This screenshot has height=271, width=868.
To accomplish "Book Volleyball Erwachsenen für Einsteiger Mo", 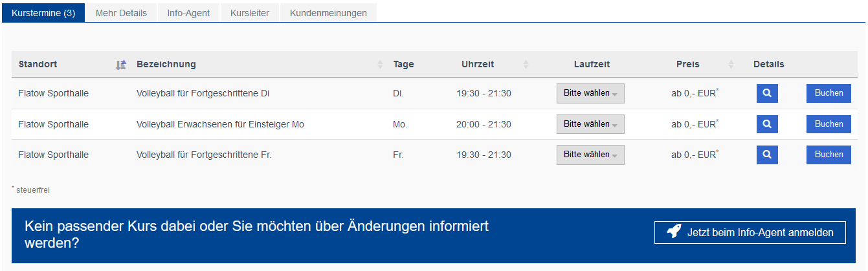I will [829, 124].
